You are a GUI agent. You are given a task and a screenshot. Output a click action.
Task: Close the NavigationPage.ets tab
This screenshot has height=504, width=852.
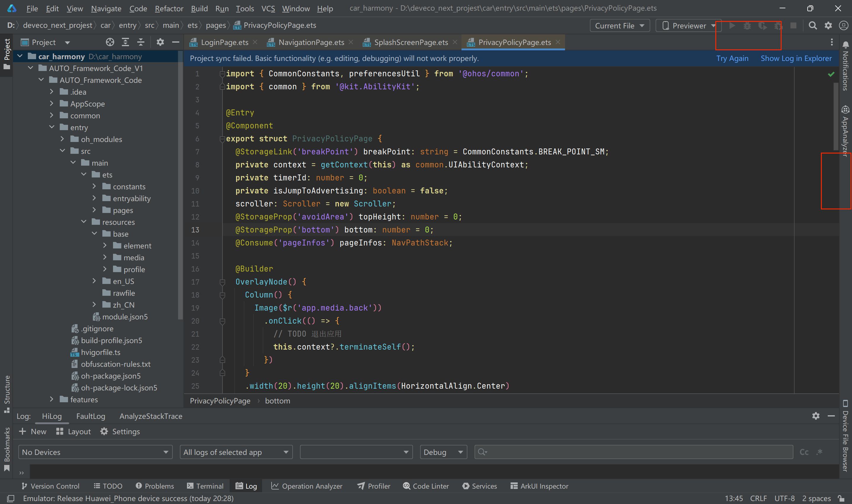click(x=351, y=42)
